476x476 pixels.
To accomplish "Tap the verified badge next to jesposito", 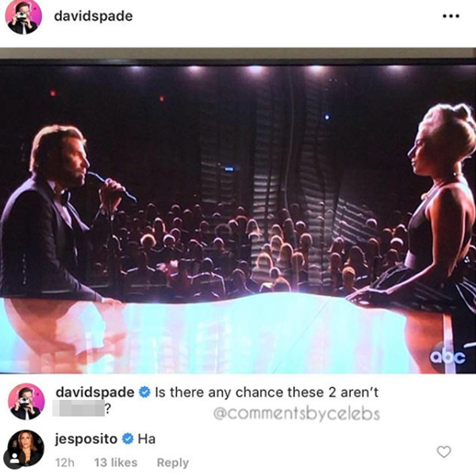I will click(x=128, y=439).
